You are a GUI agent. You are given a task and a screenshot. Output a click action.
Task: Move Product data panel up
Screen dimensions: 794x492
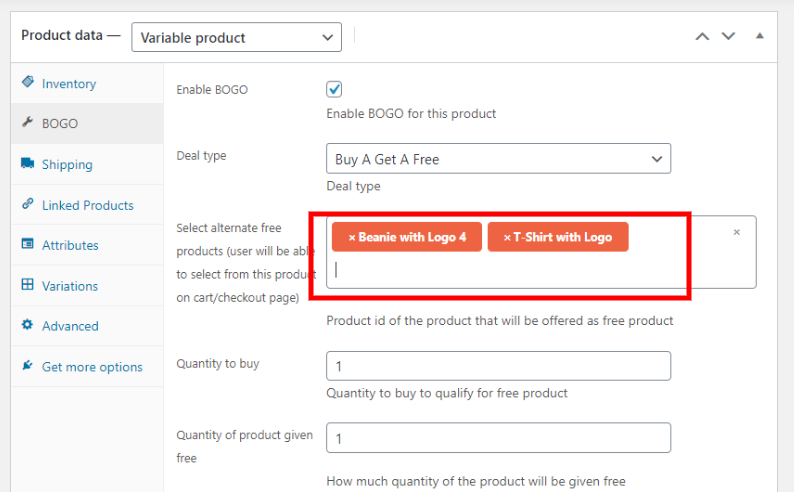pyautogui.click(x=702, y=36)
